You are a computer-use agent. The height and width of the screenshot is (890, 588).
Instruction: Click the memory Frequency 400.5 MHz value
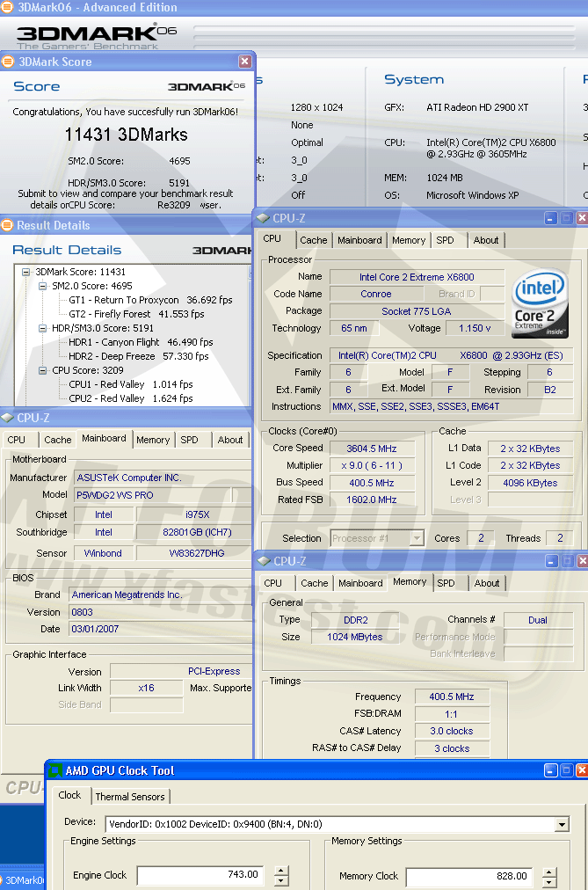point(452,697)
